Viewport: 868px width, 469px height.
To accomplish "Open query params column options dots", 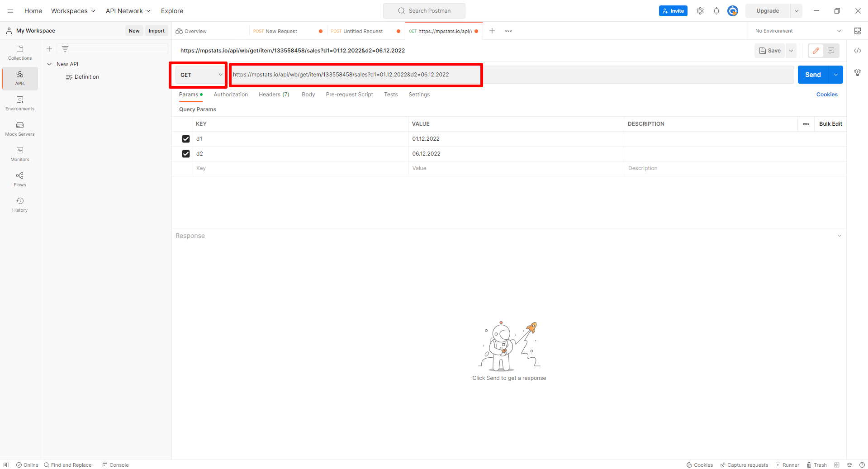I will [806, 124].
